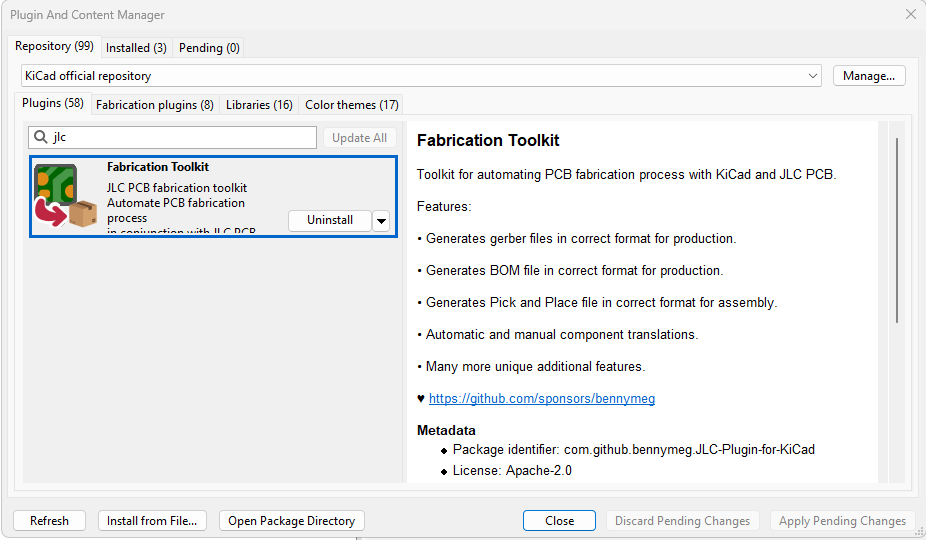
Task: Close the Plugin And Content Manager window
Action: [x=909, y=15]
